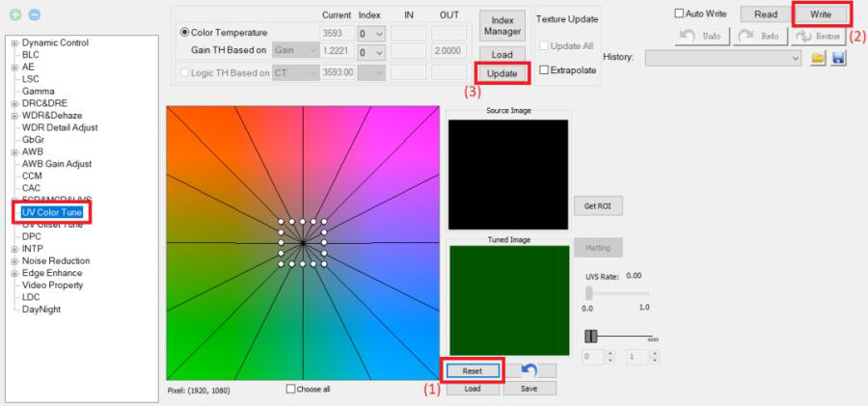Image resolution: width=868 pixels, height=406 pixels.
Task: Open the DayNight tree item
Action: point(41,310)
